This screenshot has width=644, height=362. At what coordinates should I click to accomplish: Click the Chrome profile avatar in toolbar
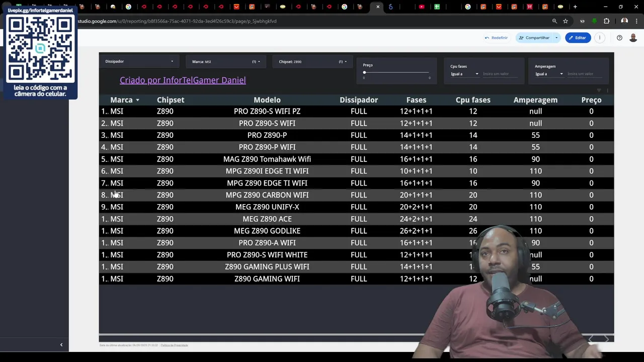(x=624, y=21)
